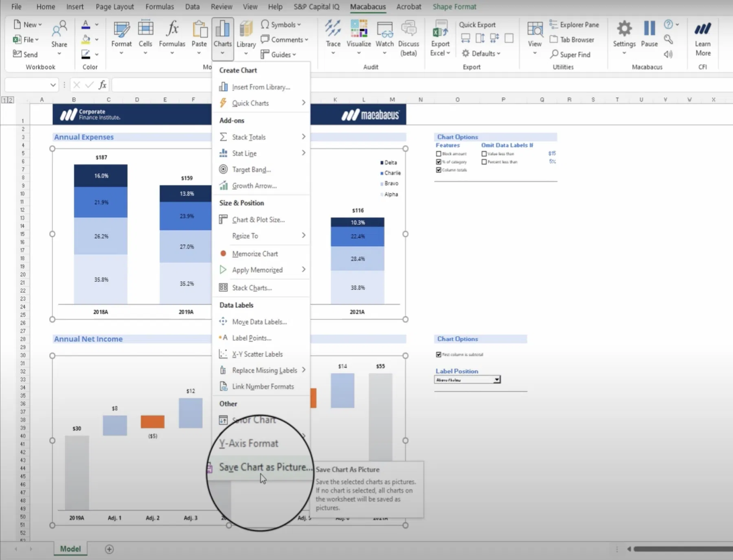
Task: Switch to S&P Capital IQ tab
Action: point(316,7)
